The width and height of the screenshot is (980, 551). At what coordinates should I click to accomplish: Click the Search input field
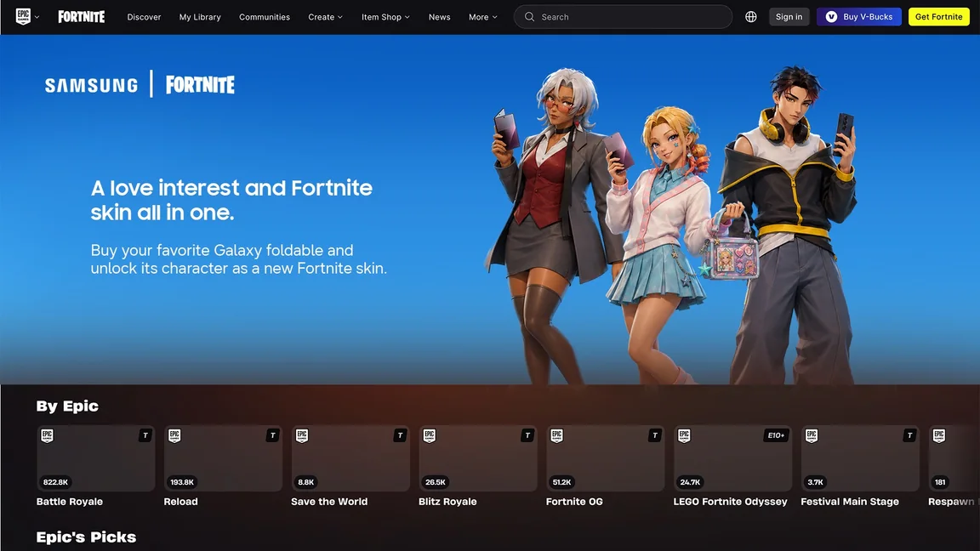623,17
